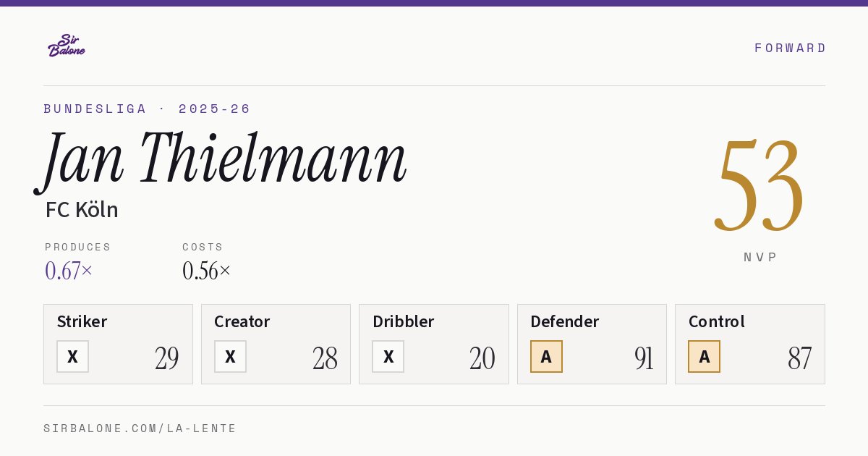Open the Striker stat card
The height and width of the screenshot is (456, 868).
click(118, 344)
